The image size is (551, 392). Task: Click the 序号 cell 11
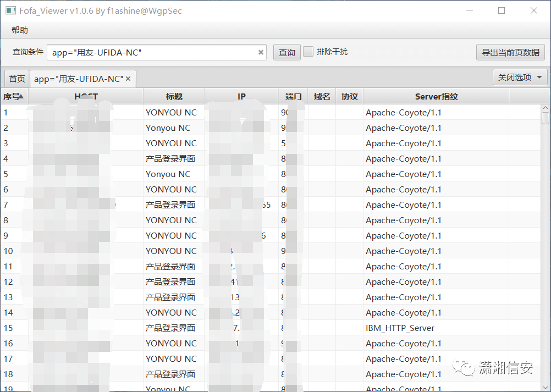8,267
